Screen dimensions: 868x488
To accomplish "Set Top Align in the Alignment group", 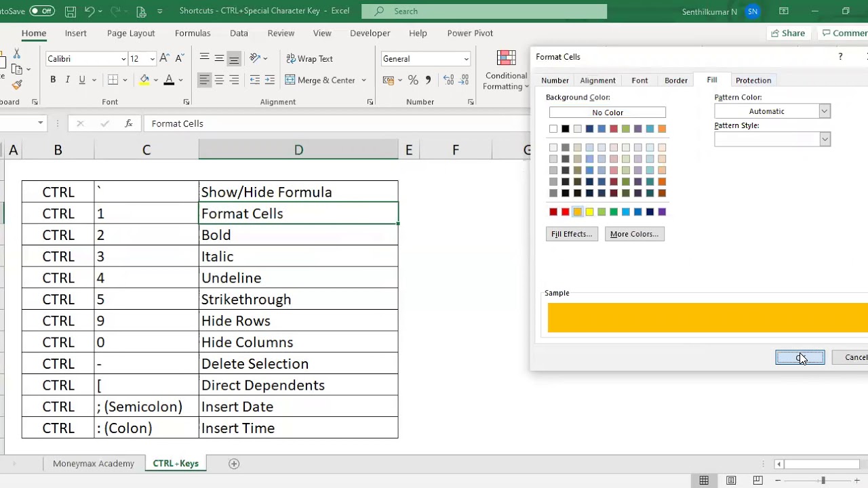I will click(204, 58).
